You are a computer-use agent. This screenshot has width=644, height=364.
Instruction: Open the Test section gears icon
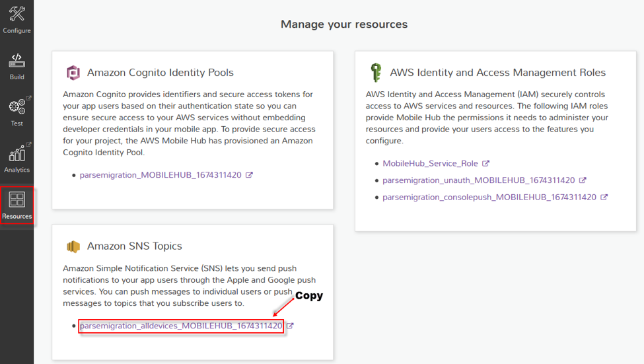(17, 106)
